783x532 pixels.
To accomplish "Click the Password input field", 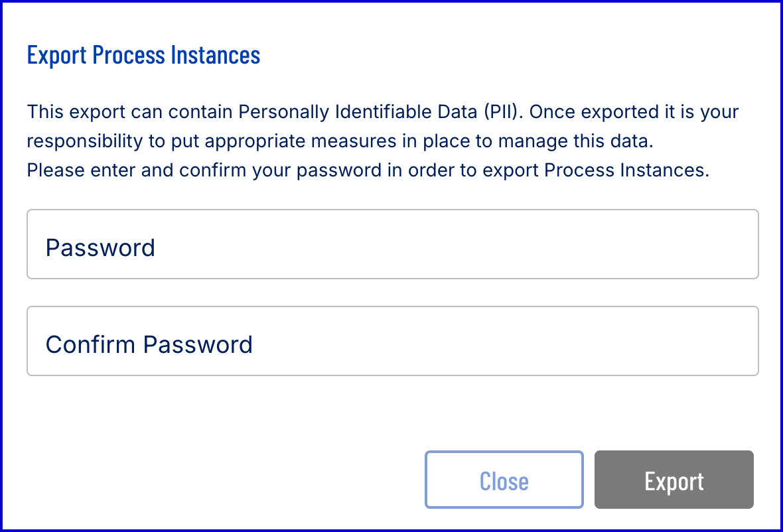I will pyautogui.click(x=391, y=244).
